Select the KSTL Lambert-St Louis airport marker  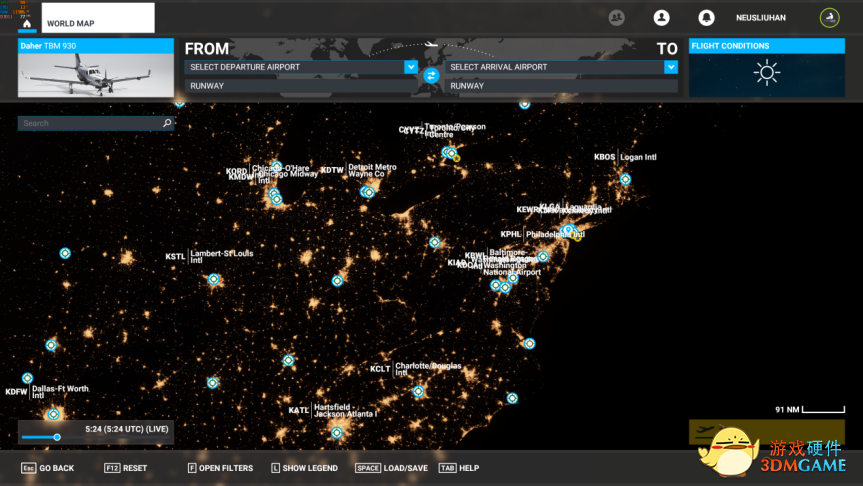tap(214, 279)
